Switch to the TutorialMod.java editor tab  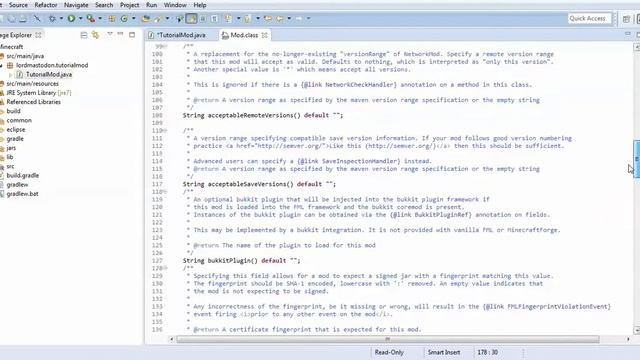181,35
